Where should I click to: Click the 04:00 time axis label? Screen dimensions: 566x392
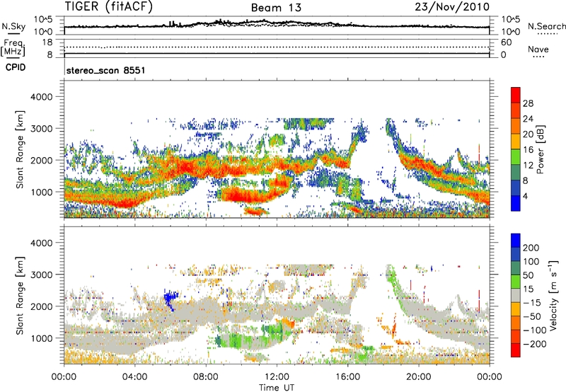coord(135,377)
